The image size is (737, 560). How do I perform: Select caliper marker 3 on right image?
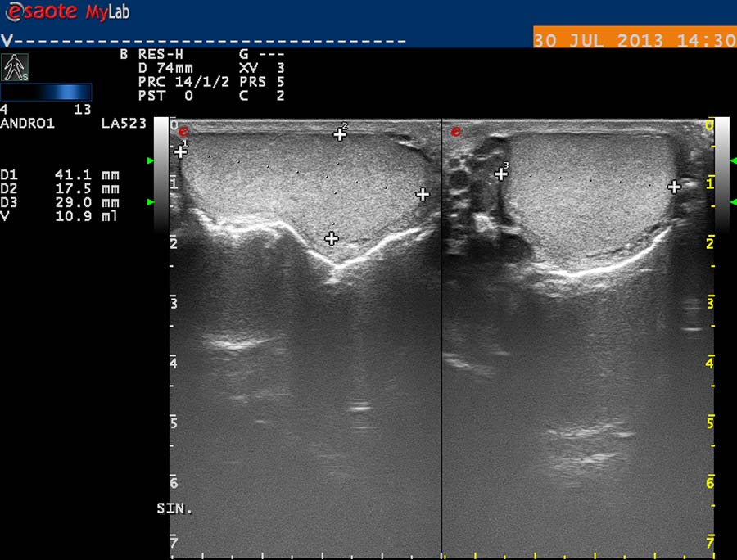501,174
